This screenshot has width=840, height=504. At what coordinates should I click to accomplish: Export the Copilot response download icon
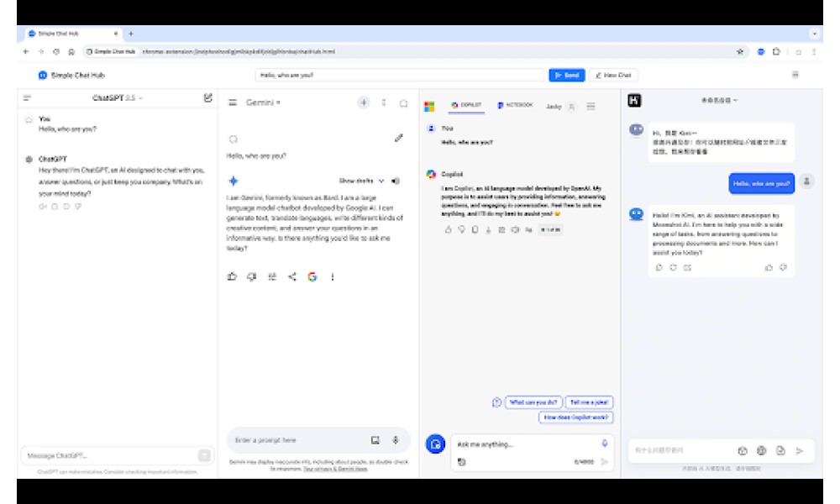click(x=489, y=230)
